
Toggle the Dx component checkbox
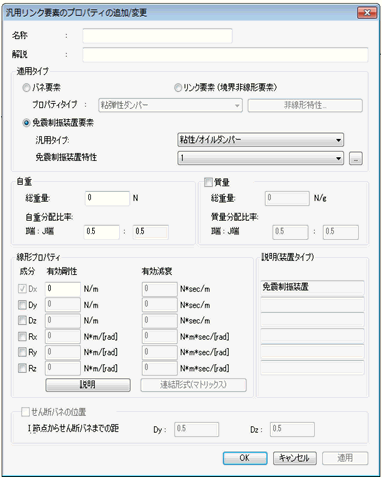coord(22,289)
